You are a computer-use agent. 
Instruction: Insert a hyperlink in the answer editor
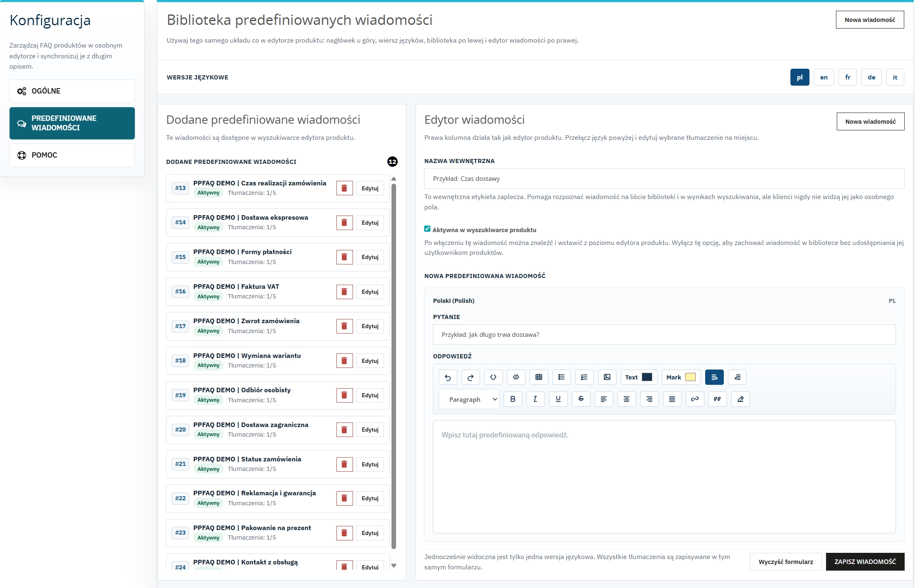coord(695,399)
